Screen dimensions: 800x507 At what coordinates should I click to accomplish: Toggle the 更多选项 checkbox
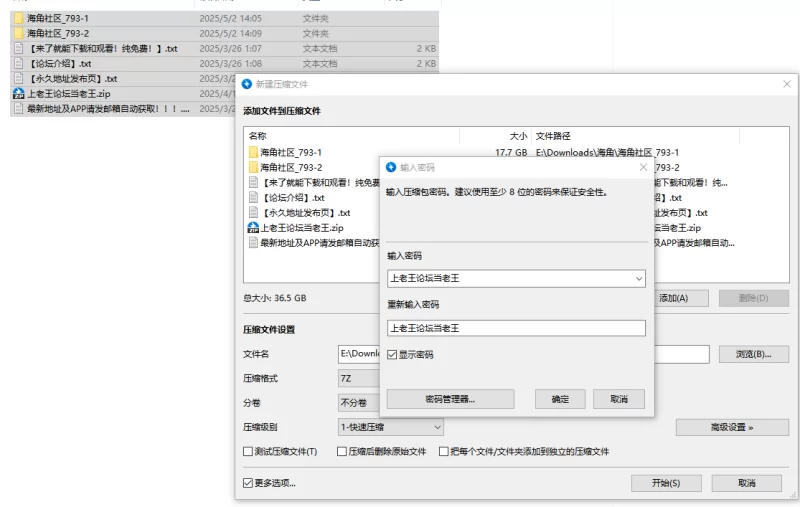[248, 483]
